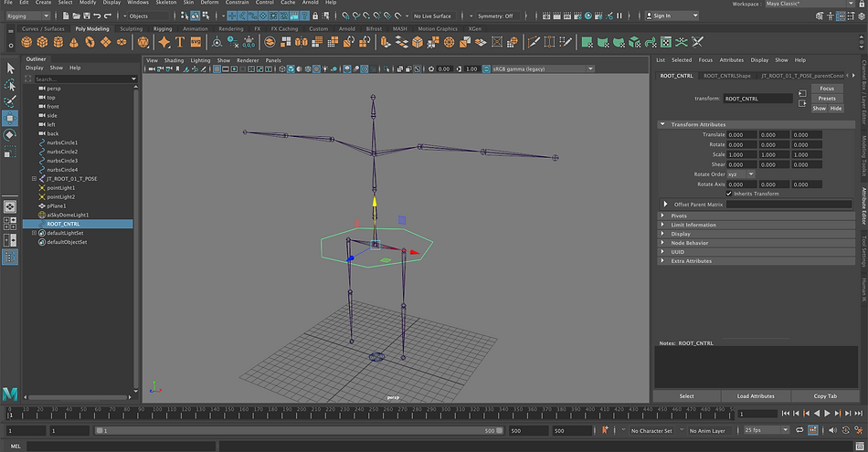Toggle the four-view layout button
Image resolution: width=868 pixels, height=452 pixels.
pos(10,224)
